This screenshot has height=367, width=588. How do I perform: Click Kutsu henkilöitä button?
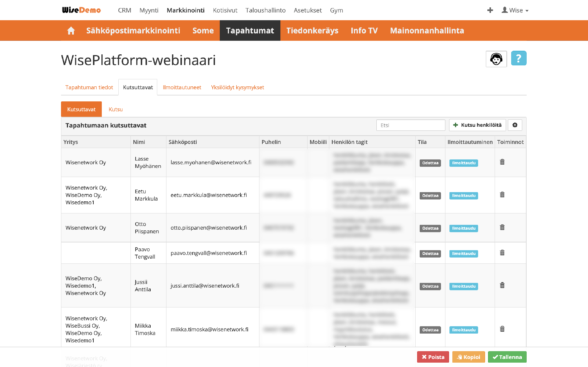click(x=477, y=125)
